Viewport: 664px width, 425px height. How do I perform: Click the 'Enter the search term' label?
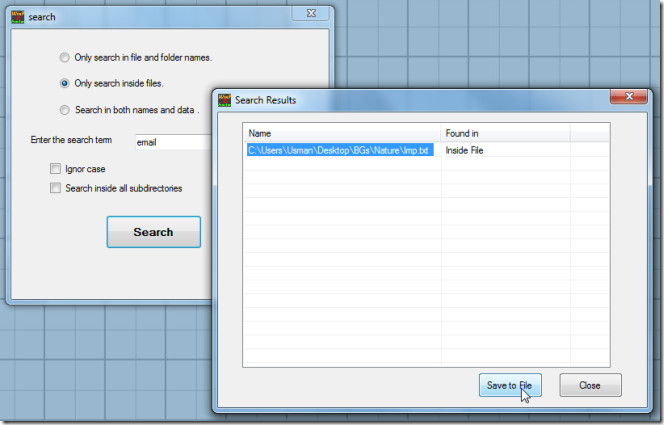tap(71, 140)
